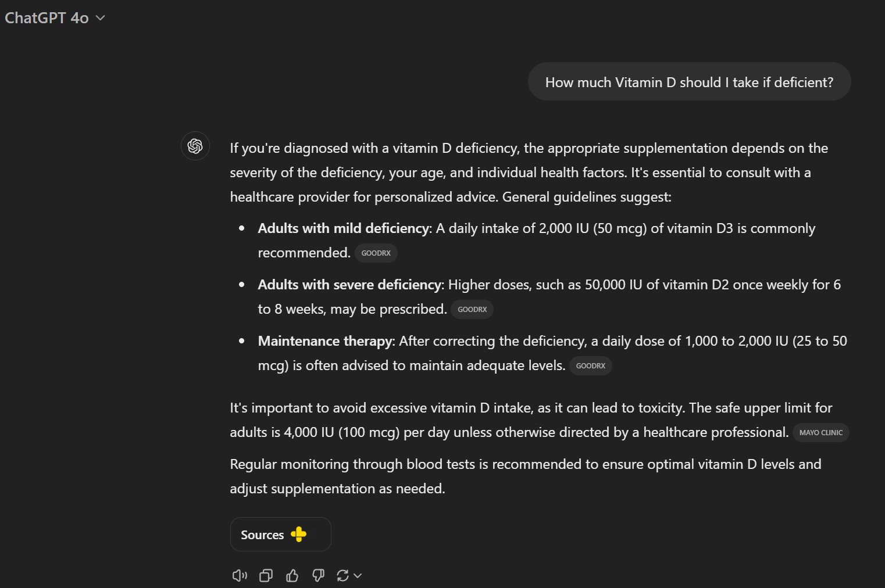This screenshot has width=885, height=588.
Task: Open GOODRX citation after severe deficiency bullet
Action: tap(472, 310)
